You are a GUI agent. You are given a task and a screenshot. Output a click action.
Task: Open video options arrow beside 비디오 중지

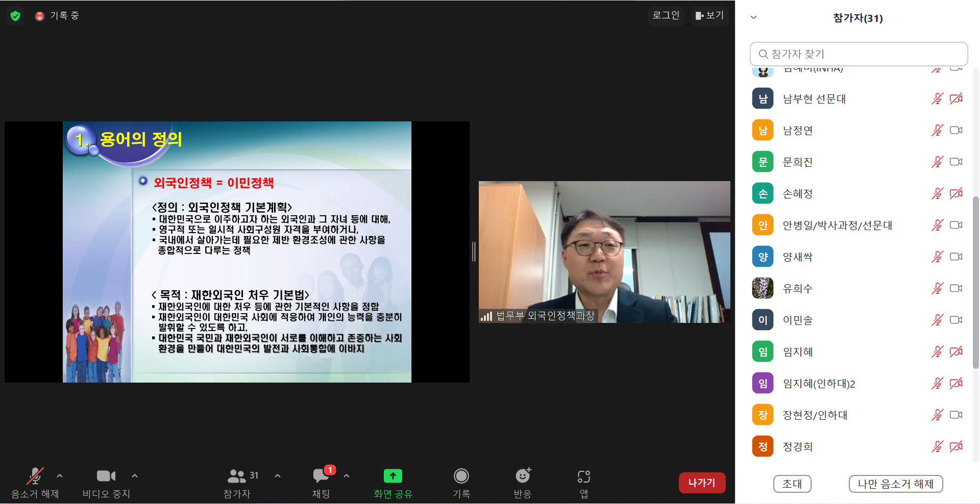[135, 476]
